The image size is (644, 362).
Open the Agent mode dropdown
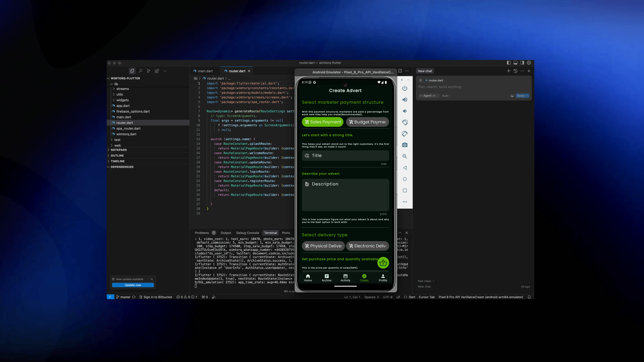[x=429, y=96]
